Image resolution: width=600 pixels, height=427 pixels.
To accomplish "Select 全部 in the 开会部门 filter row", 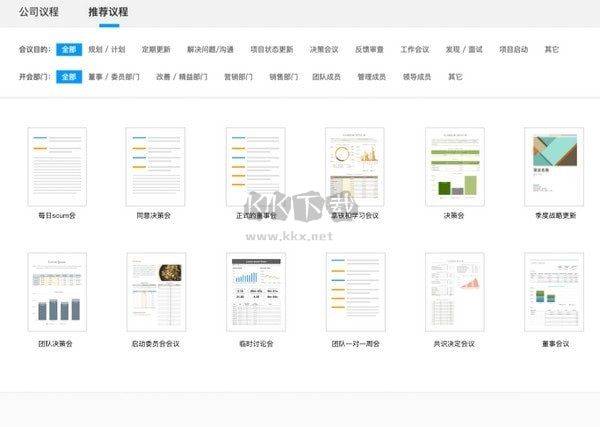I will (69, 76).
